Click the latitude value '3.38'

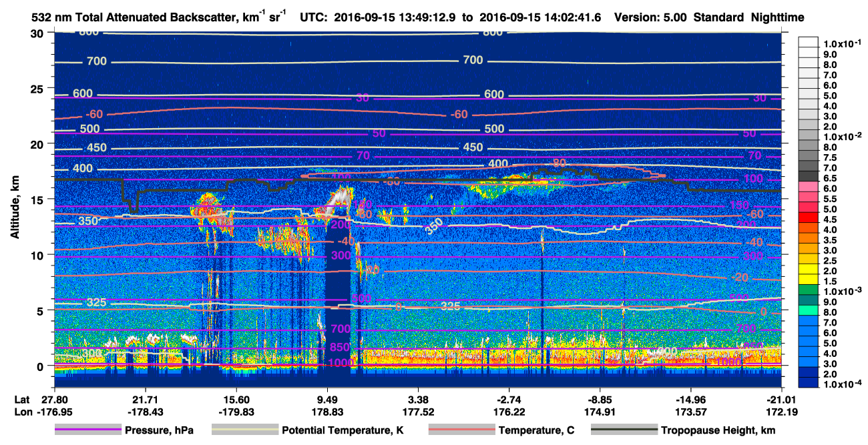click(x=417, y=399)
